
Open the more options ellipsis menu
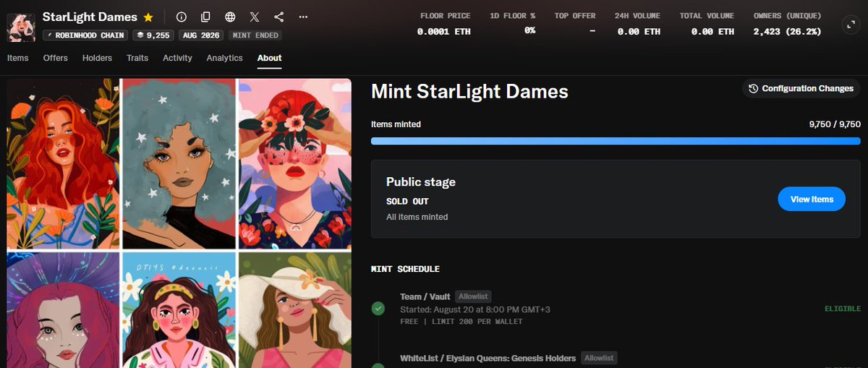tap(303, 17)
